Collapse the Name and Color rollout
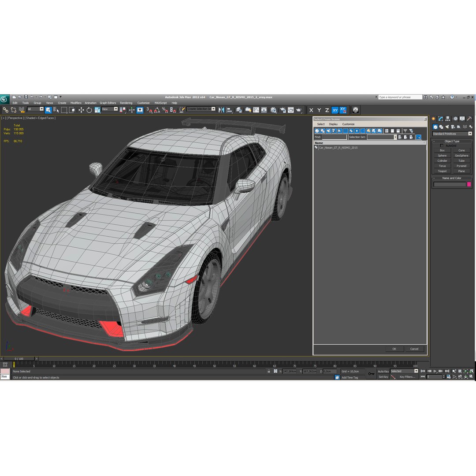 (x=452, y=178)
